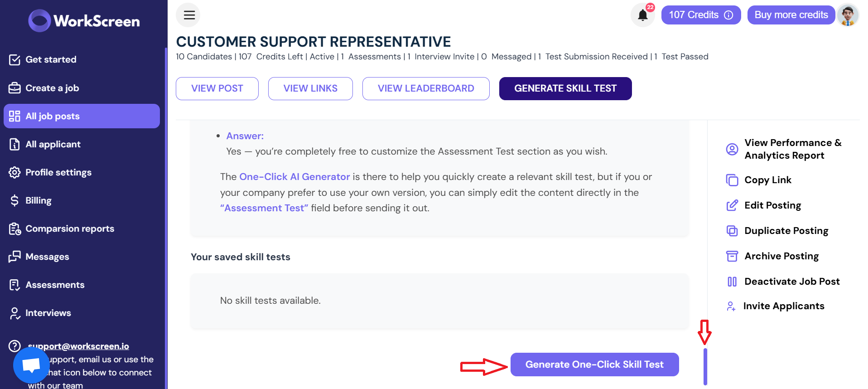Screen dimensions: 868x389
Task: Click the credits info icon
Action: point(728,15)
